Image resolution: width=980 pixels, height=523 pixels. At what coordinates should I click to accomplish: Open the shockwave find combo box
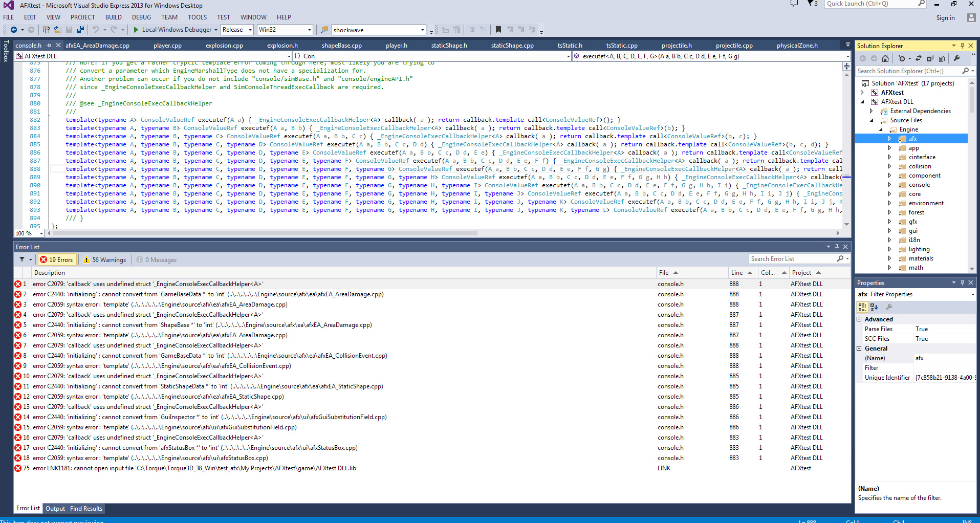(x=379, y=30)
